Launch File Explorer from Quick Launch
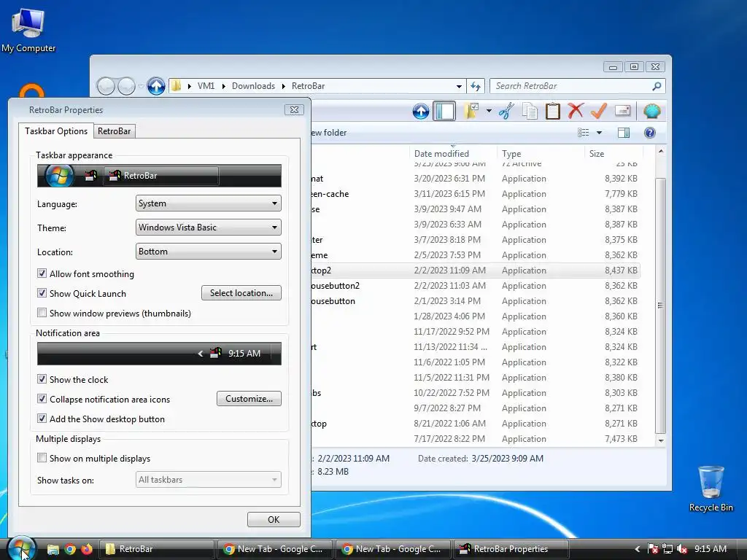747x560 pixels. (x=53, y=550)
